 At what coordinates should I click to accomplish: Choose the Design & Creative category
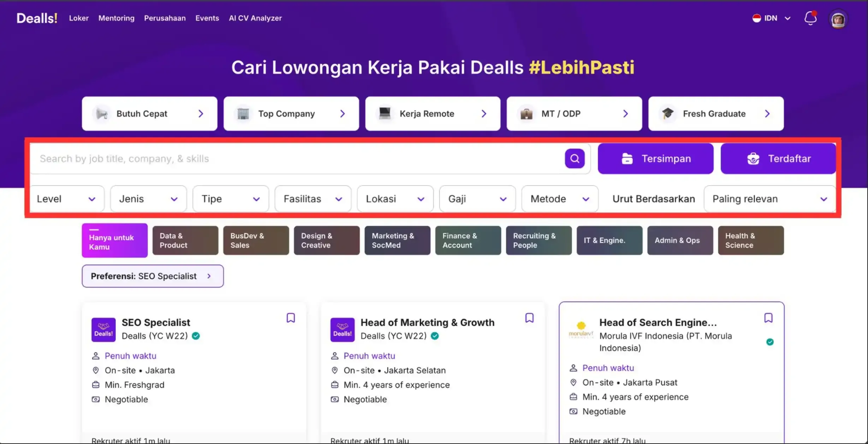point(327,240)
